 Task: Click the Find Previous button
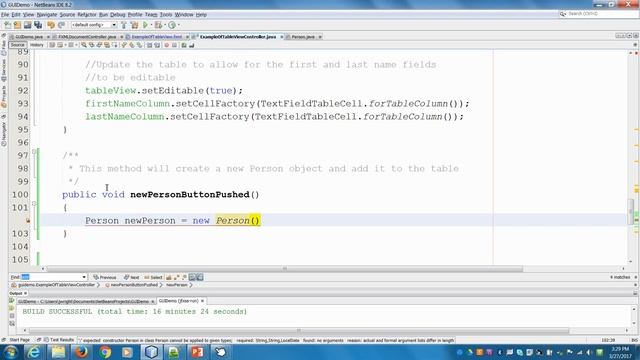click(x=105, y=278)
